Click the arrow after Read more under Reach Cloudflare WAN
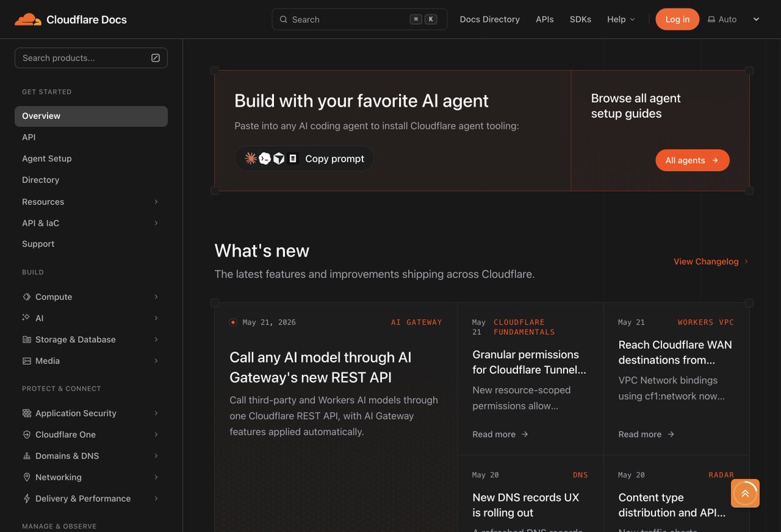This screenshot has height=532, width=781. tap(670, 434)
